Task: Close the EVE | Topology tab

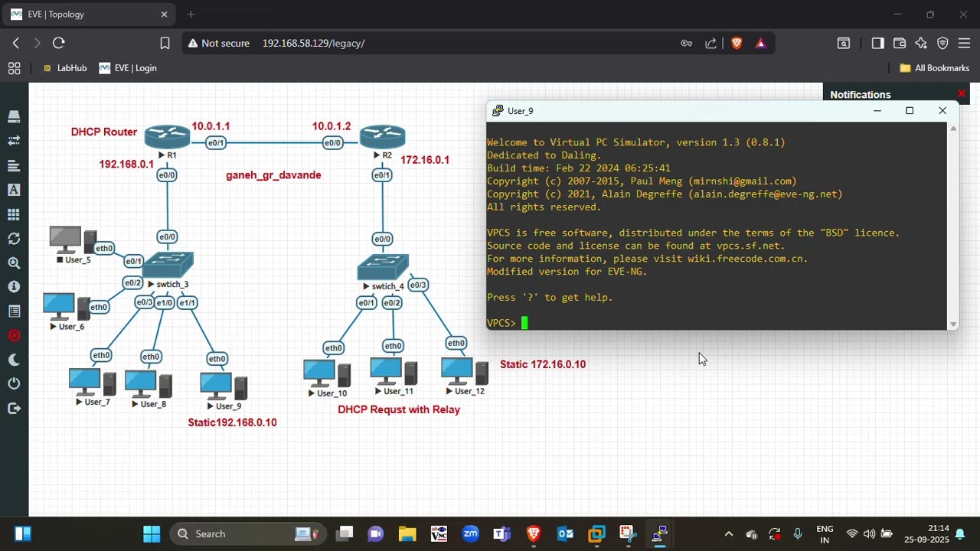Action: [x=164, y=15]
